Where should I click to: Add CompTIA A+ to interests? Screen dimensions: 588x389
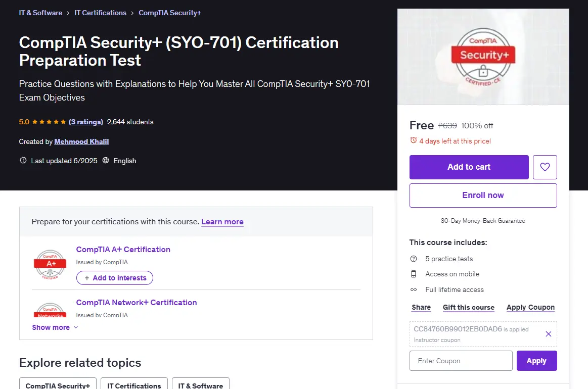(115, 278)
